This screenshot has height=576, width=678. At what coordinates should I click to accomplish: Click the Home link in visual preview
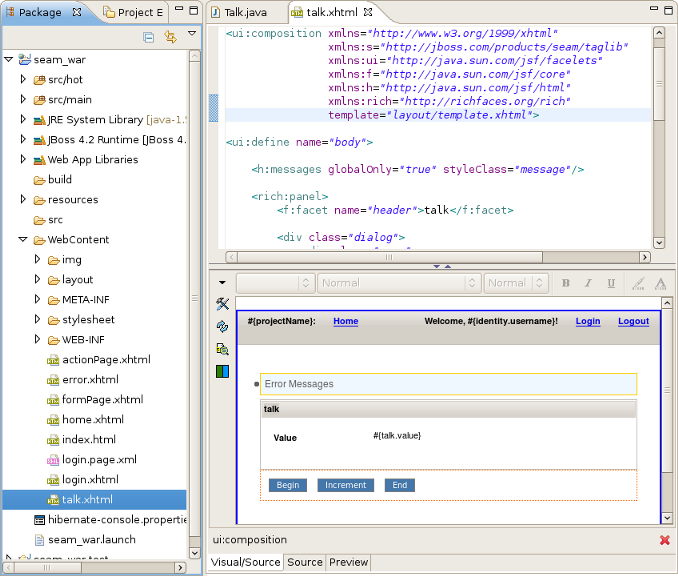click(x=345, y=321)
